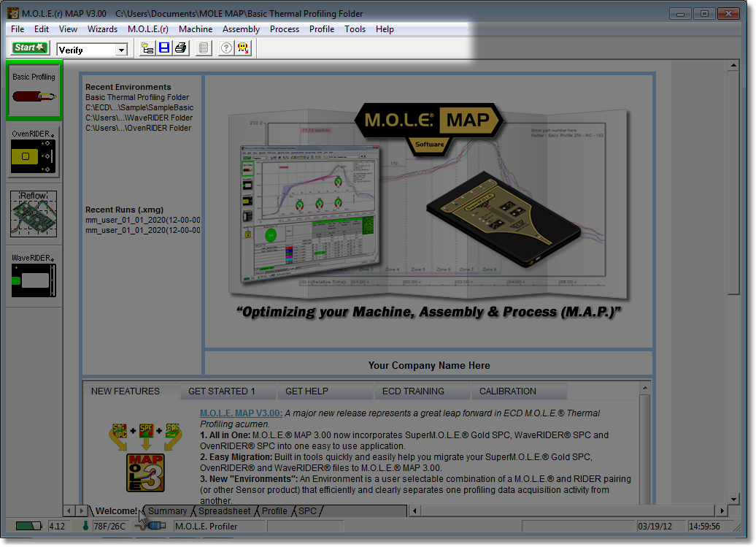Click features panel scroll up arrow
756x547 pixels.
[644, 388]
